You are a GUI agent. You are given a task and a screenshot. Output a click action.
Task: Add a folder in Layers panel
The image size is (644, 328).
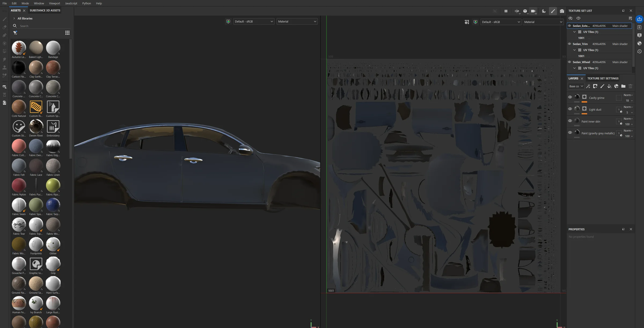coord(623,86)
